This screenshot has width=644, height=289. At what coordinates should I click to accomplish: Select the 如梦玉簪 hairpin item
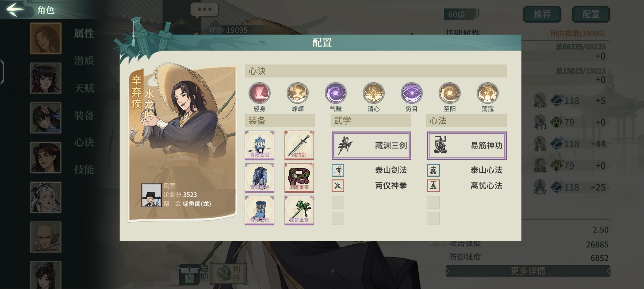[x=299, y=210]
